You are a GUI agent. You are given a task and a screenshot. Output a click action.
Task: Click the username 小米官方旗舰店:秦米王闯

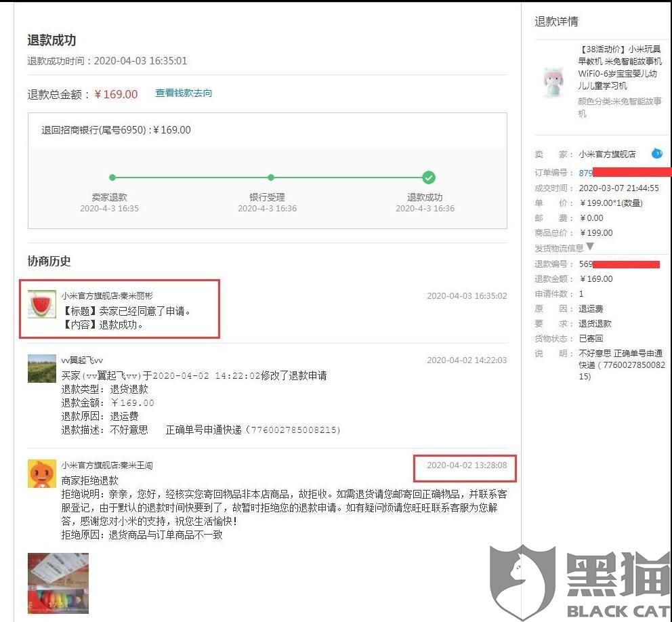[x=107, y=465]
